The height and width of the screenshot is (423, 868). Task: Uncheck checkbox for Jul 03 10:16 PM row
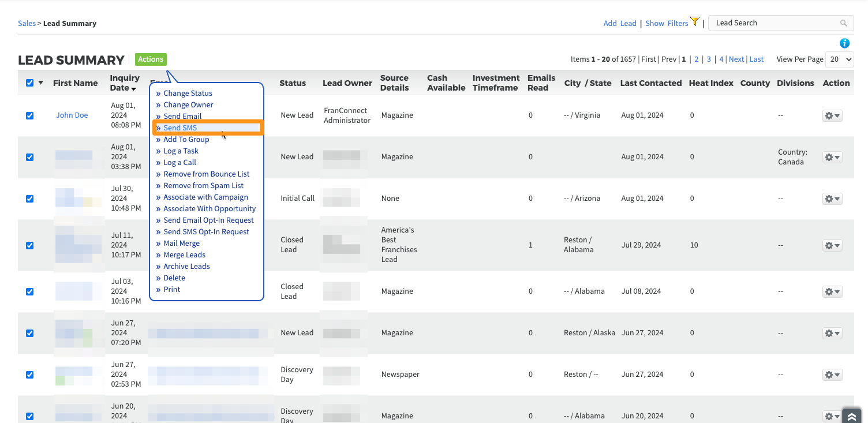(x=30, y=291)
